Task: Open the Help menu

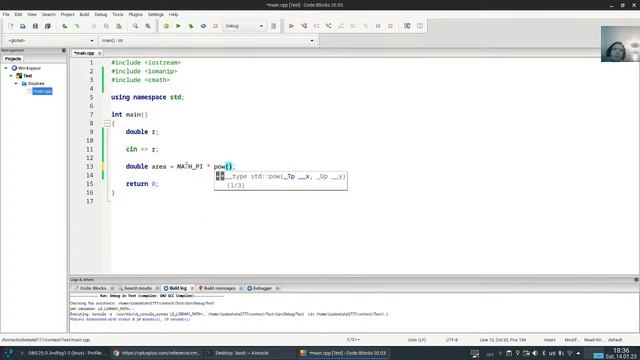Action: click(173, 14)
